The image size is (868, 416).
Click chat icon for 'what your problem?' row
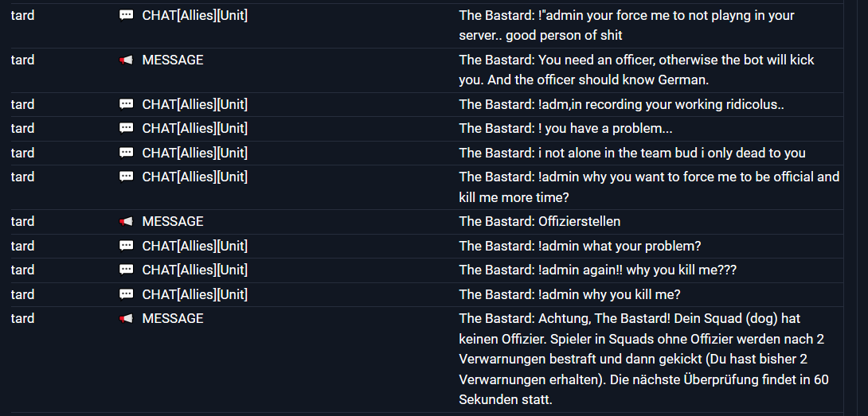126,246
